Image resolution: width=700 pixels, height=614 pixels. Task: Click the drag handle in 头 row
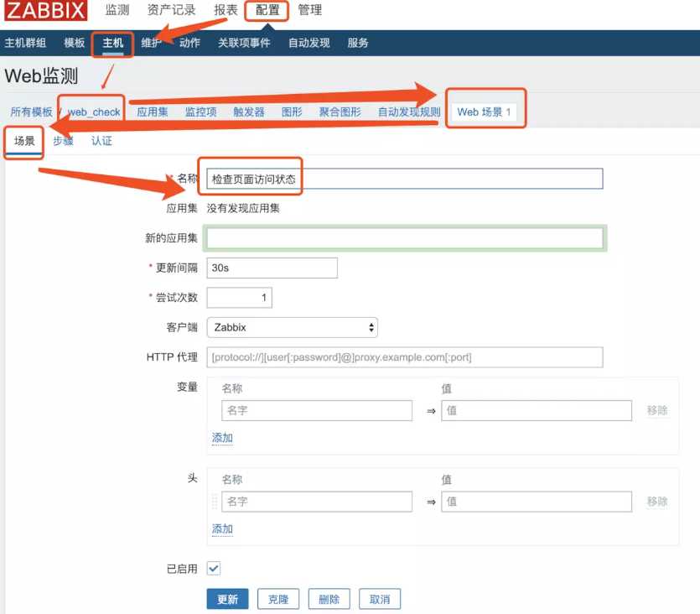point(215,502)
